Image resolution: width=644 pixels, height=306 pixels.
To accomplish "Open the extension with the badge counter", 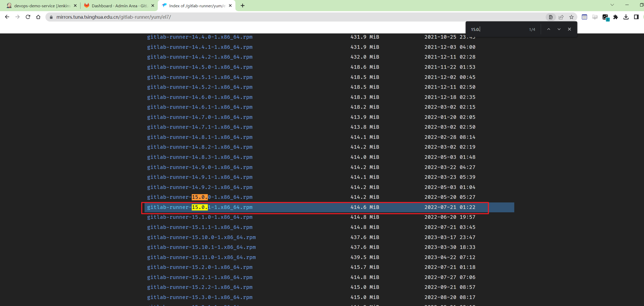I will 606,17.
